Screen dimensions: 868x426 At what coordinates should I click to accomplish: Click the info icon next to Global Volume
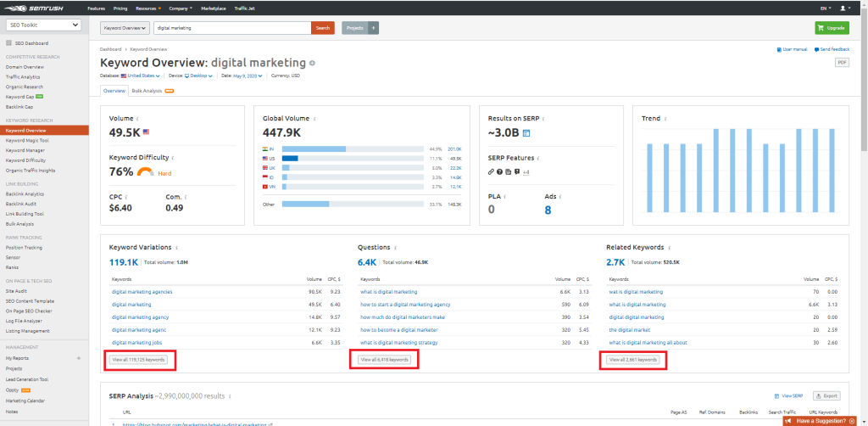point(314,119)
